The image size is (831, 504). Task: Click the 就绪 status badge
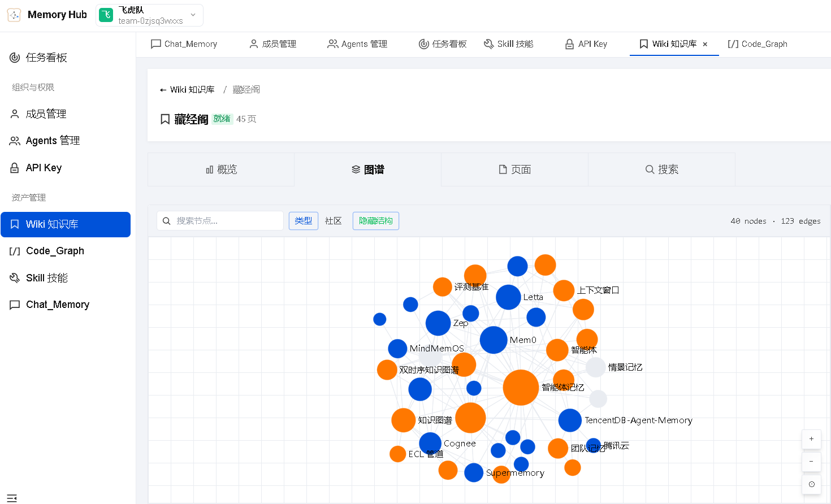pos(222,119)
